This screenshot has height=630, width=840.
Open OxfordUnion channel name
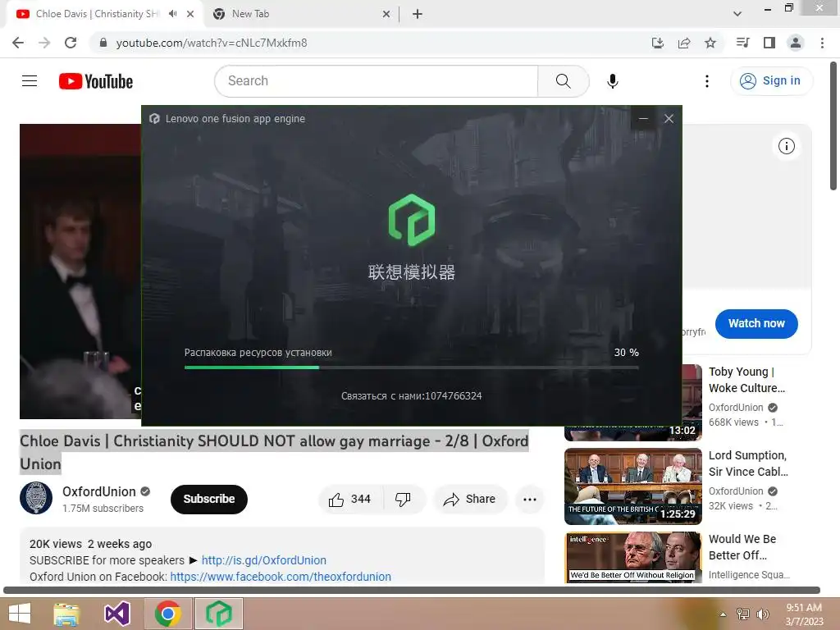click(99, 492)
